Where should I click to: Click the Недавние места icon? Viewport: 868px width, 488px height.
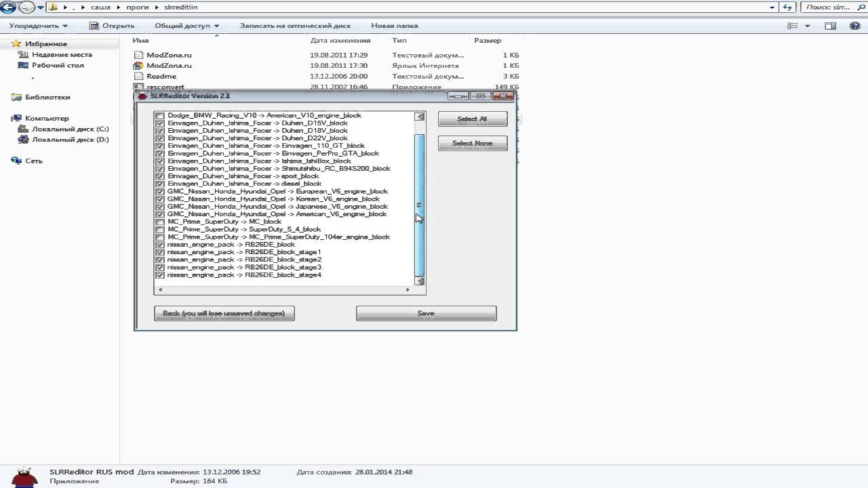coord(24,54)
